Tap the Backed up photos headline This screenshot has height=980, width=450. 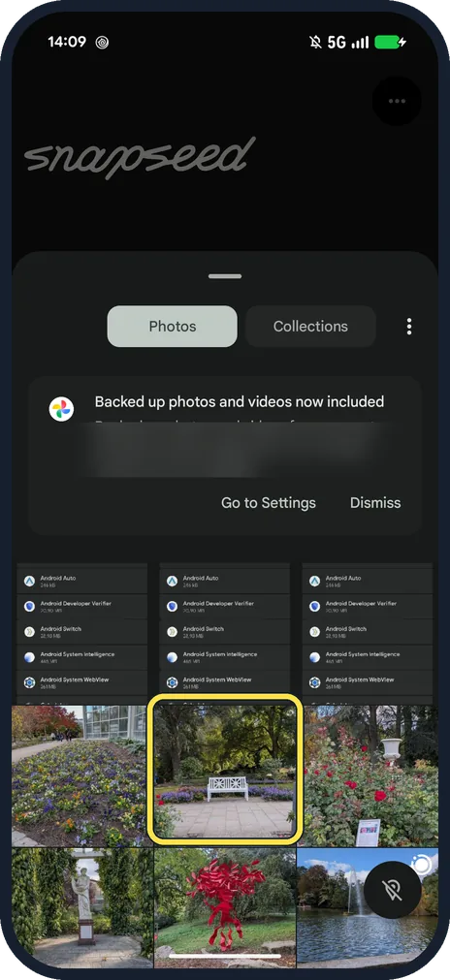point(240,402)
